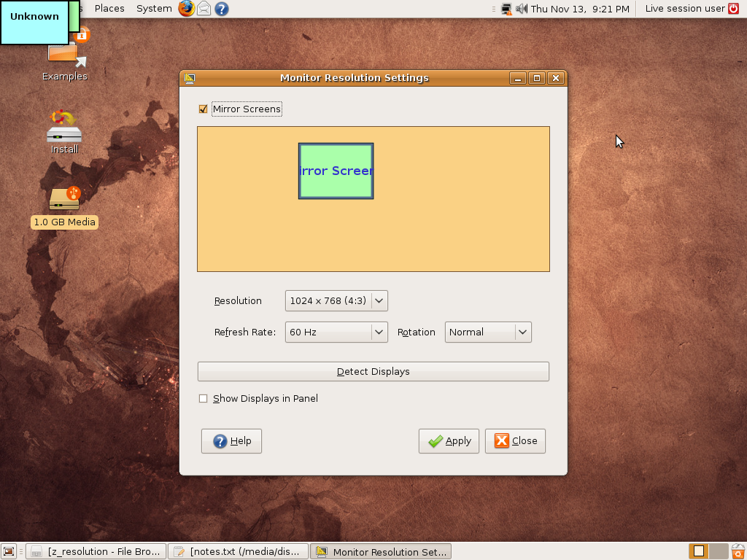Open the network connection status icon

pyautogui.click(x=506, y=9)
